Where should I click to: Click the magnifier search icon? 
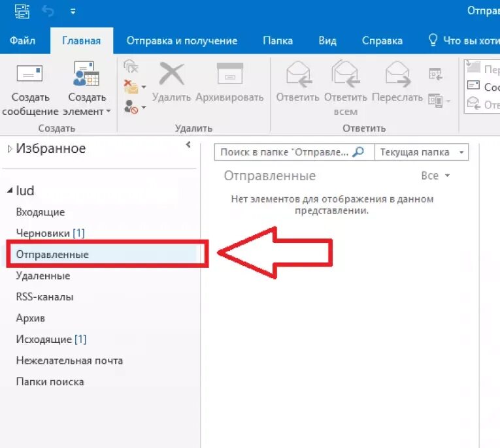pyautogui.click(x=358, y=152)
